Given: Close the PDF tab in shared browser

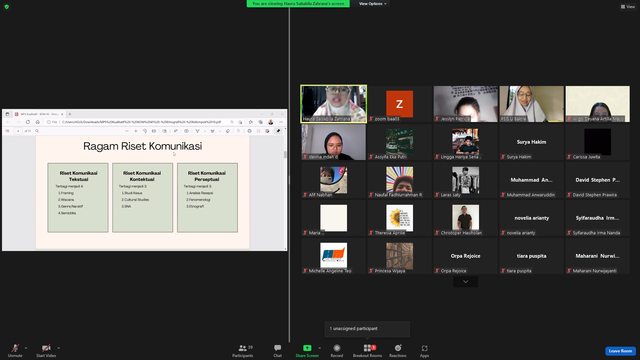Looking at the screenshot, I should [x=62, y=114].
